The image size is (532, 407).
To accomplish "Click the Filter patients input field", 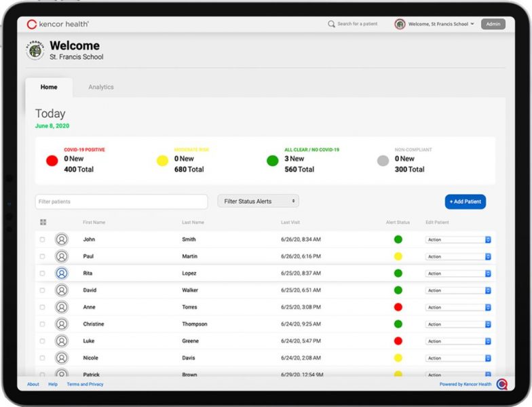I will (x=121, y=201).
